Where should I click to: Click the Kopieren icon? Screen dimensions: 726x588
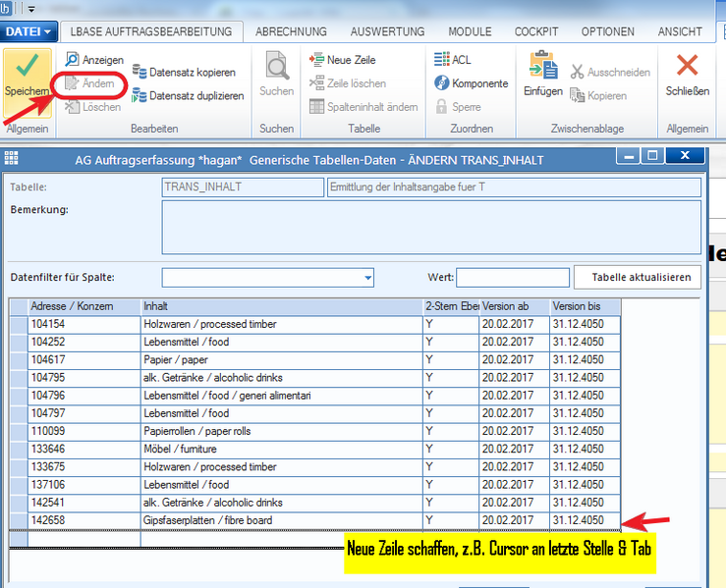click(577, 95)
